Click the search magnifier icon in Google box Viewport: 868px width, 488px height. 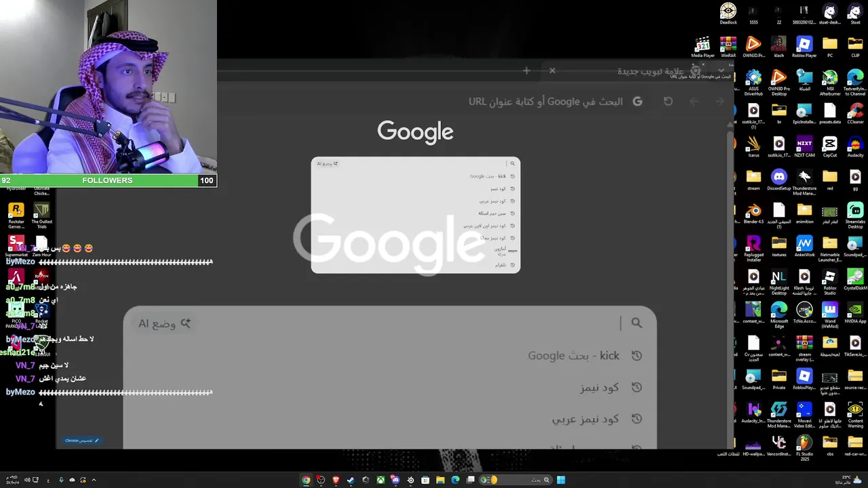pyautogui.click(x=636, y=323)
